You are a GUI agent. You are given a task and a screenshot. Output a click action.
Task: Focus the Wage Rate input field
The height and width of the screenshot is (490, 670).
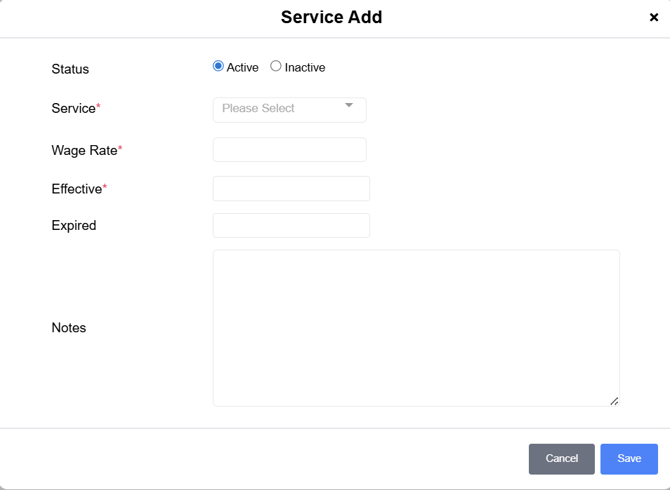click(289, 150)
